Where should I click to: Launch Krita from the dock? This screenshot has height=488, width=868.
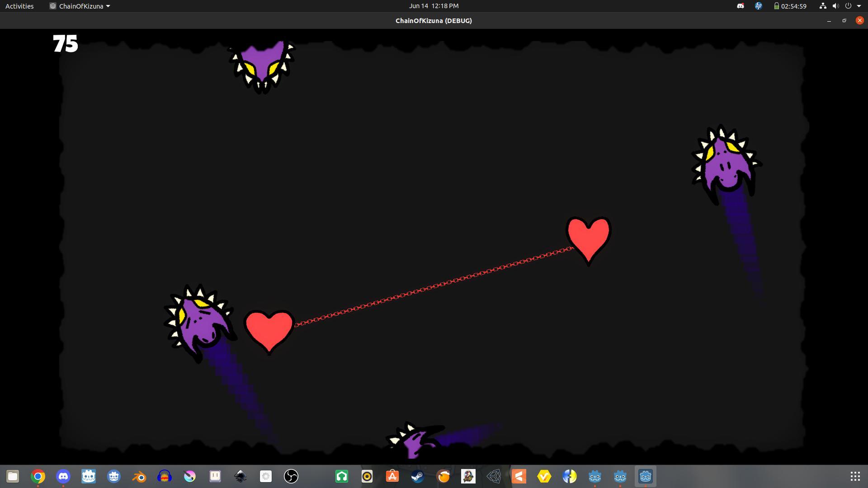pos(190,476)
